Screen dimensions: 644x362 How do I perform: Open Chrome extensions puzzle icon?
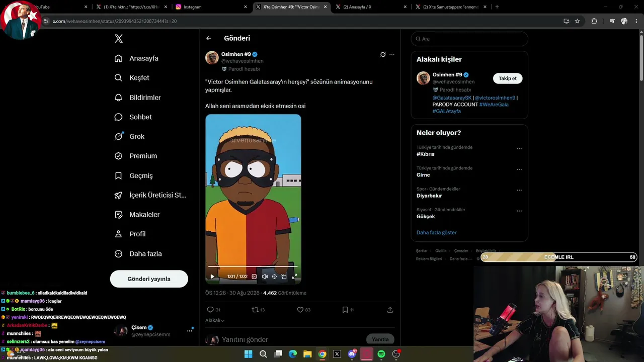(x=594, y=21)
